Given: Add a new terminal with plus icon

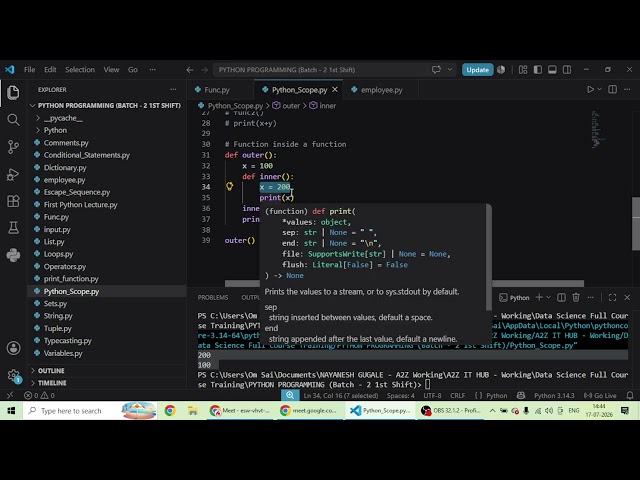Looking at the screenshot, I should tap(539, 298).
